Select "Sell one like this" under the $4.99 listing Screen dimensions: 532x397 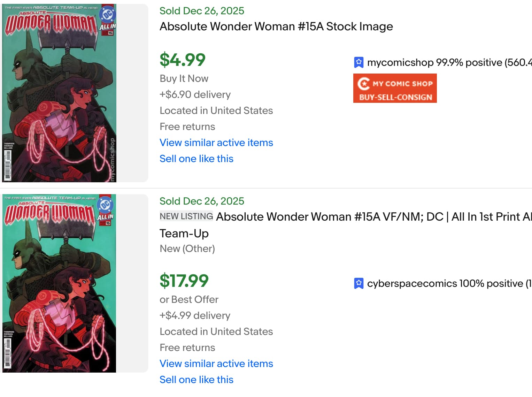pos(196,159)
